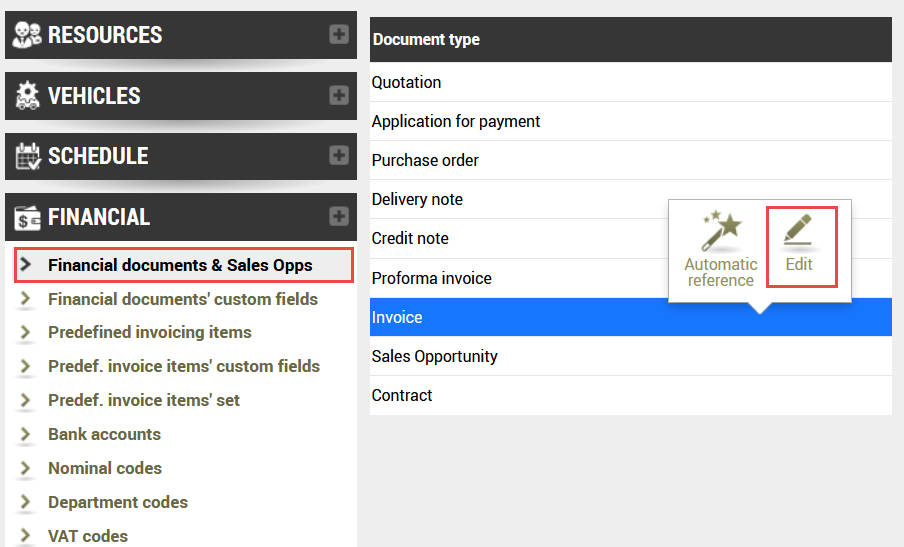The height and width of the screenshot is (547, 904).
Task: Expand the Resources section plus button
Action: (339, 35)
